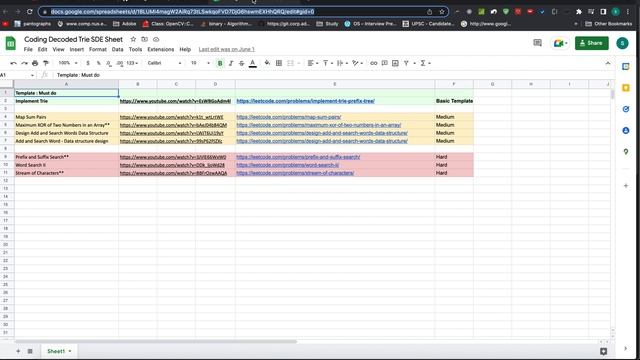Open the Last edit history link
Screen dimensions: 640x360
(227, 49)
